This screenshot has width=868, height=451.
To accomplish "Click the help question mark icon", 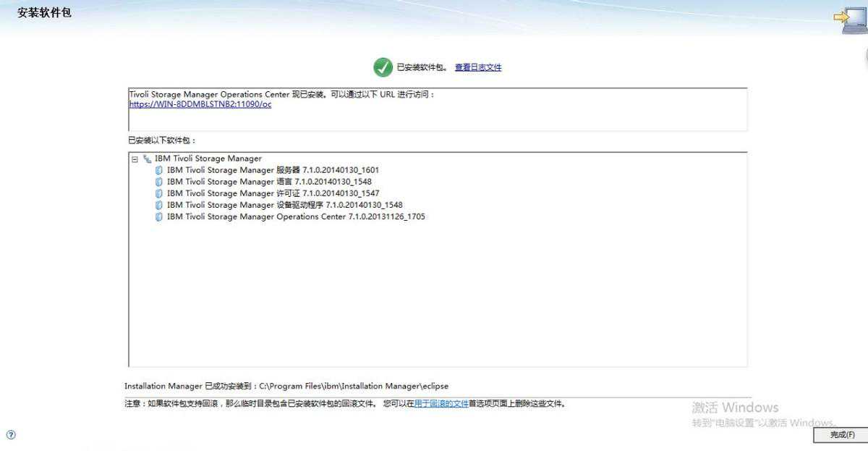I will [11, 435].
